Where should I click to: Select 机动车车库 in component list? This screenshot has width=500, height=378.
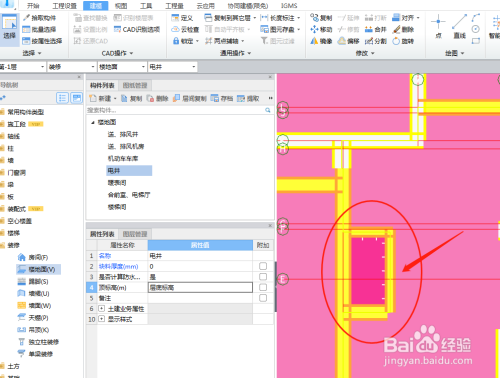coord(123,158)
